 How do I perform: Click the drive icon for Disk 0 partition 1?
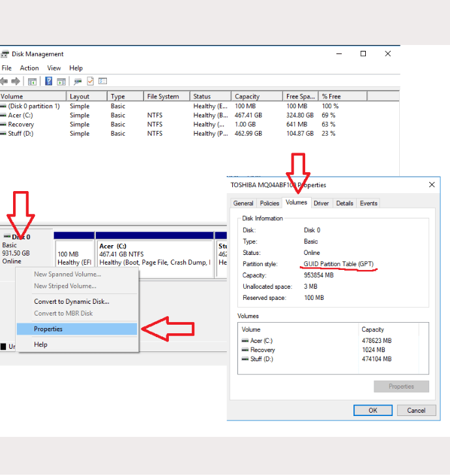(3, 106)
